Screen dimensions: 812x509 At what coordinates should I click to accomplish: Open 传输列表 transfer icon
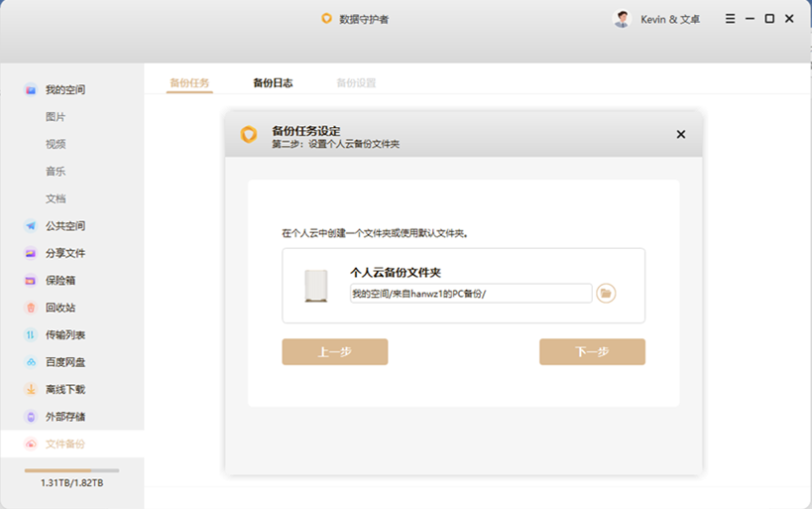(x=31, y=335)
